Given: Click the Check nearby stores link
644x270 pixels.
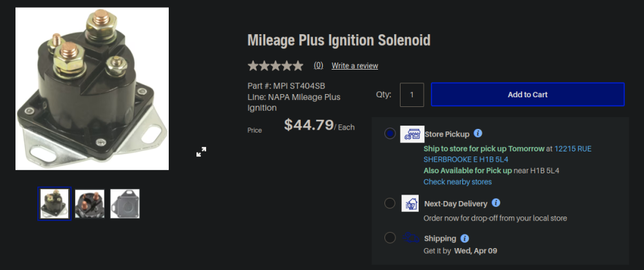Looking at the screenshot, I should (x=457, y=182).
